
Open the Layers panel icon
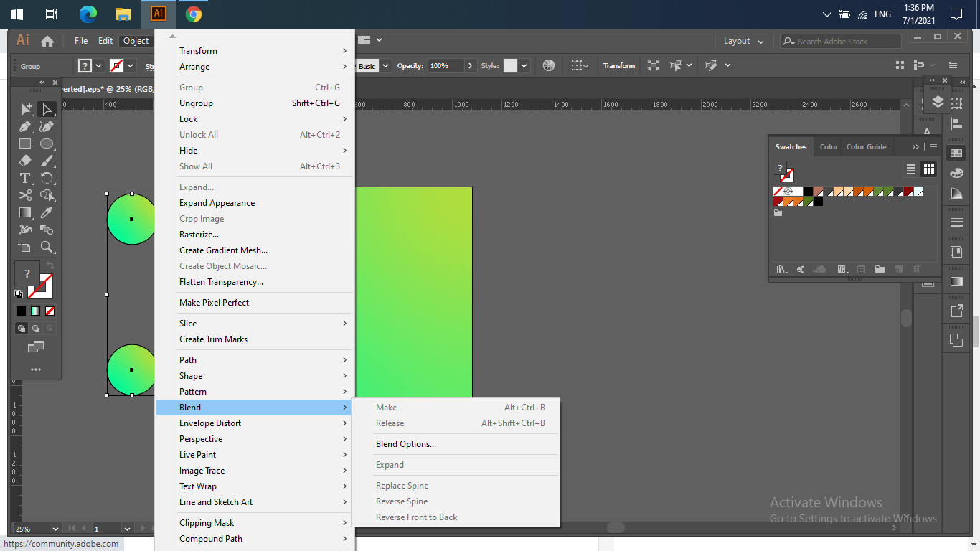[937, 100]
